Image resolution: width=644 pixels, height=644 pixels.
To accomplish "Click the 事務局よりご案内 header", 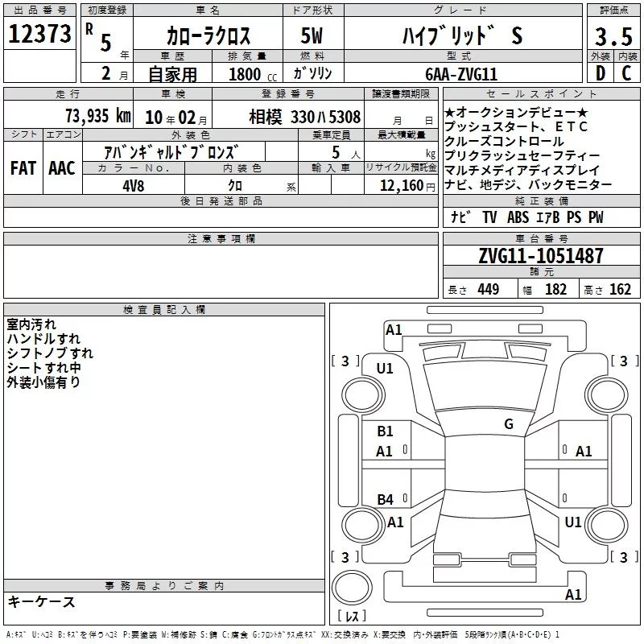I will pyautogui.click(x=164, y=586).
